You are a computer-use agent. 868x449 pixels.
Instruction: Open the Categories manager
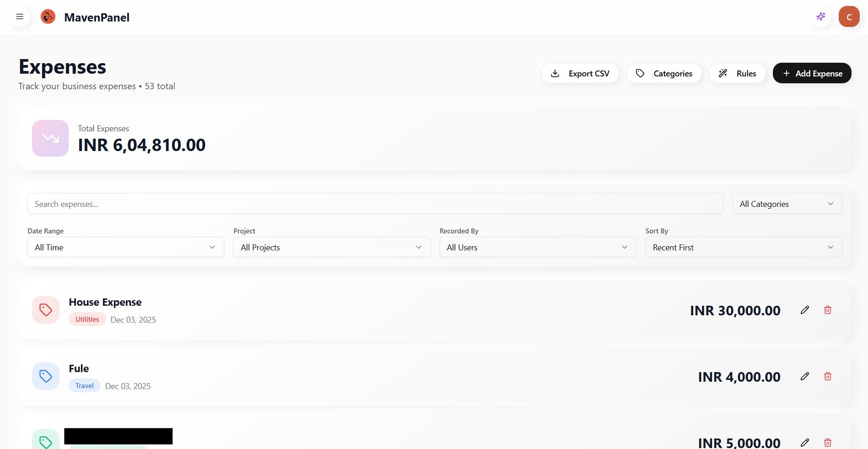(664, 73)
